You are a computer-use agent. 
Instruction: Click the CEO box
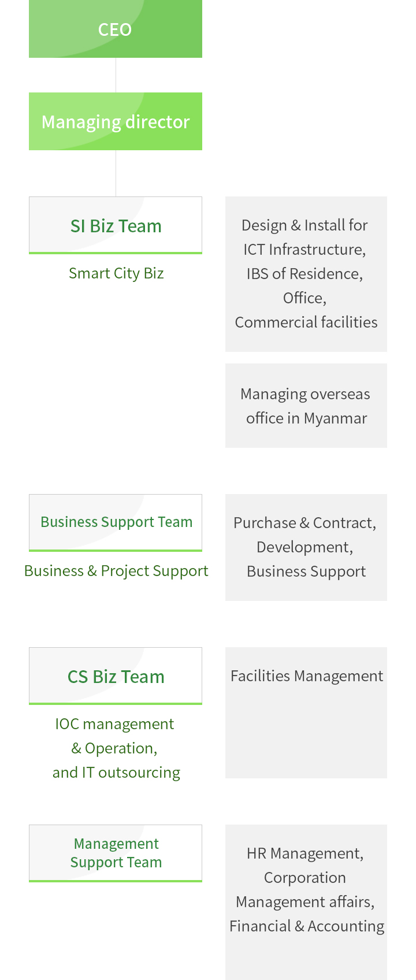point(116,29)
